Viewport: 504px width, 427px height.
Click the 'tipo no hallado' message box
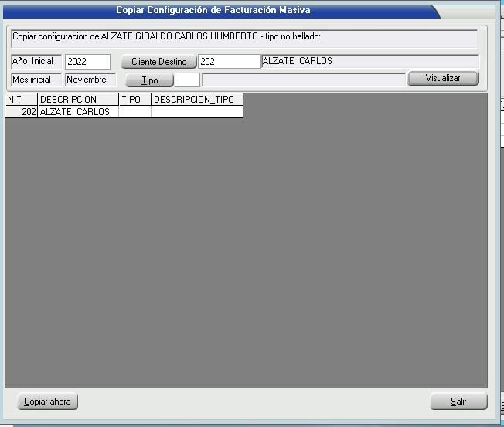244,39
